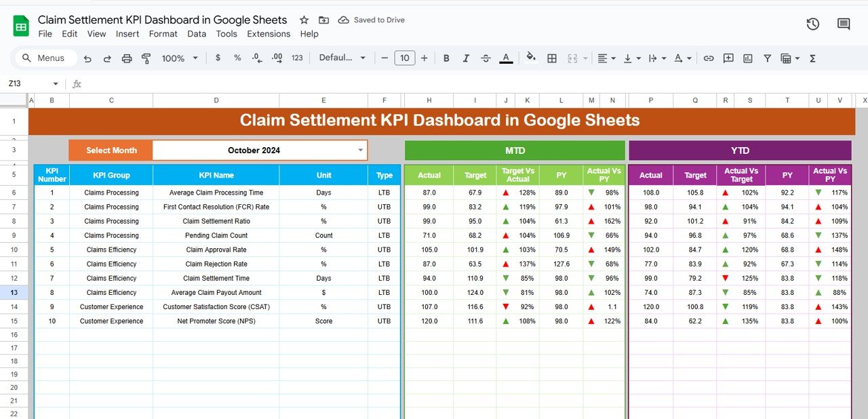Open the comments panel icon
This screenshot has height=419, width=868.
pyautogui.click(x=844, y=24)
